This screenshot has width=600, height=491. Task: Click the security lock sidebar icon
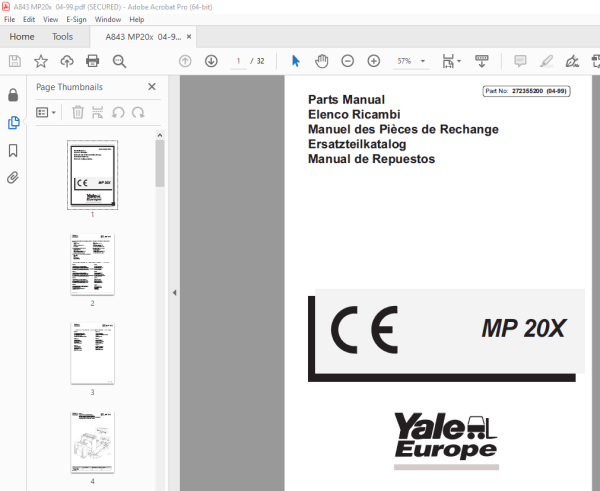tap(13, 95)
